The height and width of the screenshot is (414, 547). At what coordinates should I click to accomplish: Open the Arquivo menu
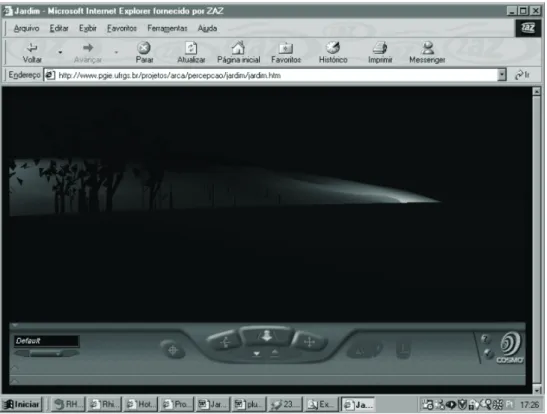(27, 28)
